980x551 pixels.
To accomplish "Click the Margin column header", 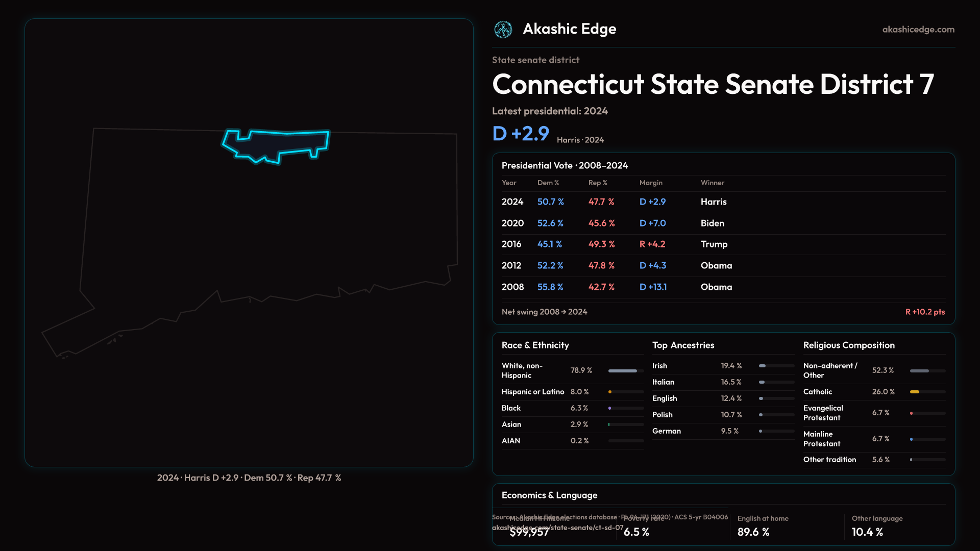I will (651, 183).
